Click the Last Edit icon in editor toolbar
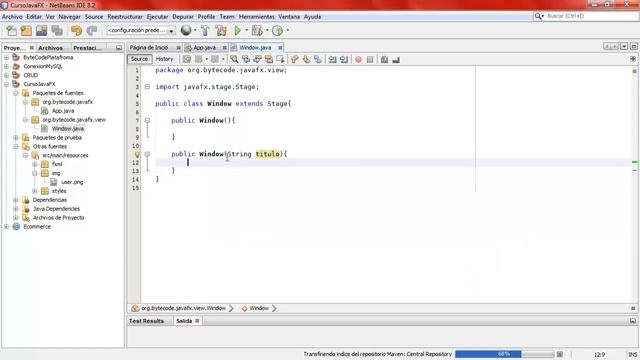This screenshot has height=360, width=640. (x=187, y=59)
